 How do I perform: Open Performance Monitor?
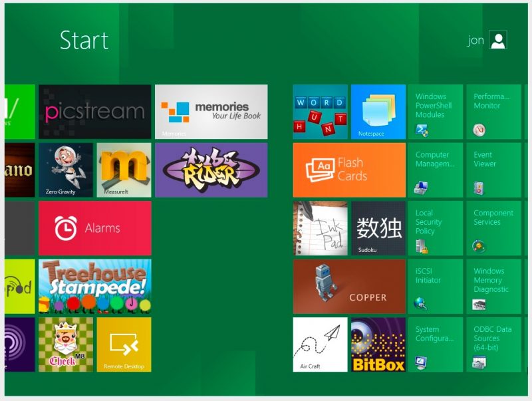pos(493,112)
